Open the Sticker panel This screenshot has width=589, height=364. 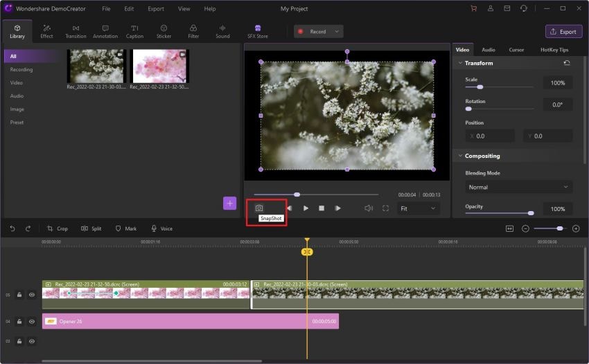point(164,32)
